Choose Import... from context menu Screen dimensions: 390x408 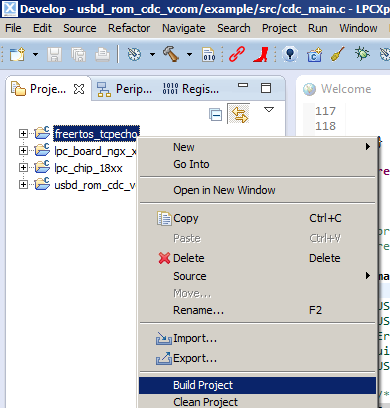(257, 338)
